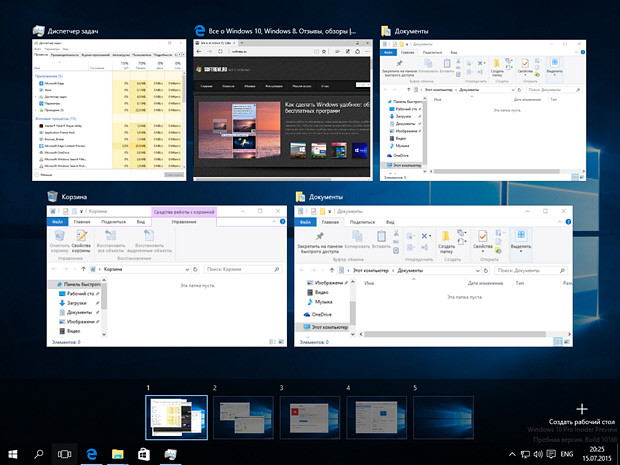Image resolution: width=620 pixels, height=465 pixels.
Task: Select the Корзина window thumbnail
Action: [166, 276]
